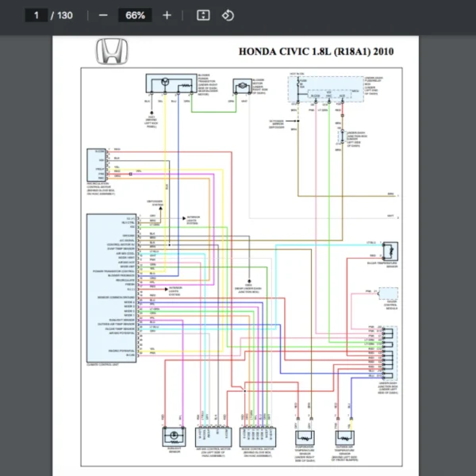Click the blower motor symbol
Image resolution: width=476 pixels, height=476 pixels.
[x=239, y=85]
